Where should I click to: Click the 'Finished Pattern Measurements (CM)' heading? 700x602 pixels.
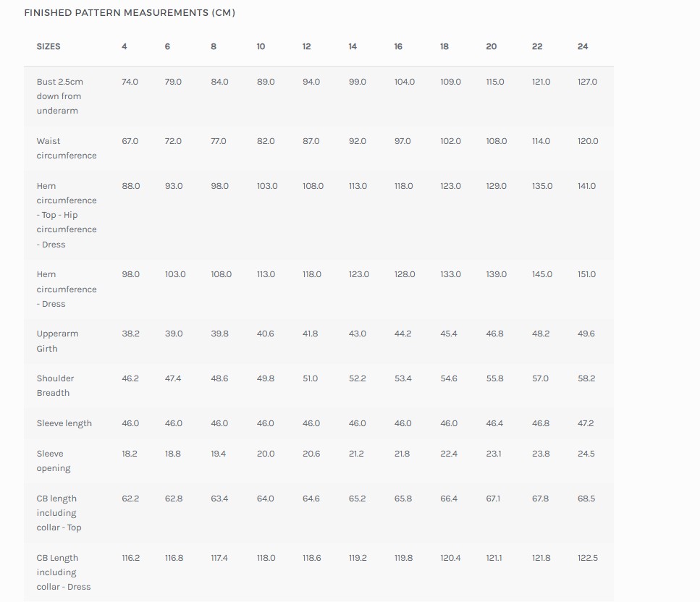click(130, 12)
